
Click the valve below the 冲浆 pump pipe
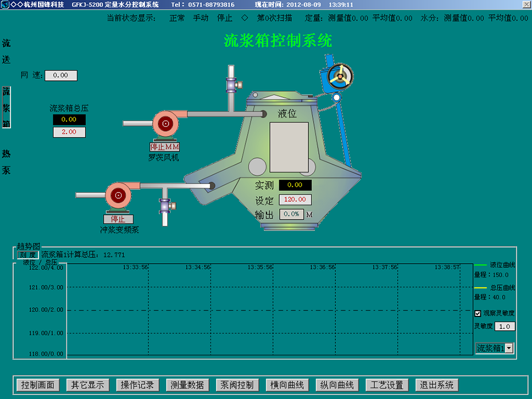[165, 205]
